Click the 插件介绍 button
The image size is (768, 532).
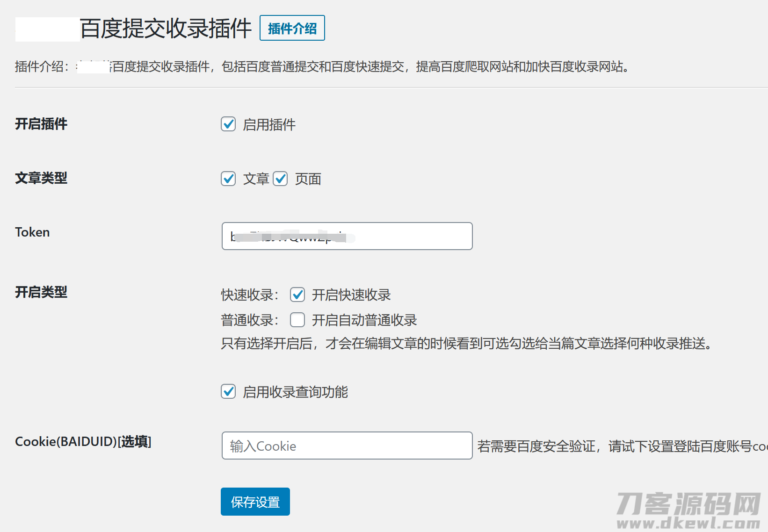pos(292,28)
